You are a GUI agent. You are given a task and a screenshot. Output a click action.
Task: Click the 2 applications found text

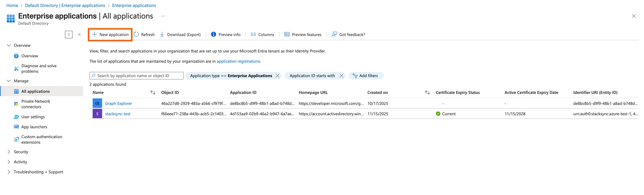(107, 85)
